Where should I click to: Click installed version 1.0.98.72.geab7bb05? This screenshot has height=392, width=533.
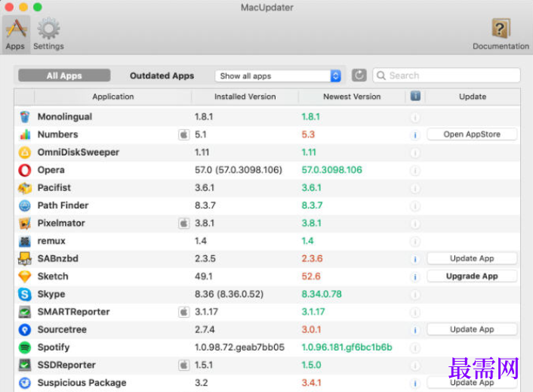tap(239, 347)
